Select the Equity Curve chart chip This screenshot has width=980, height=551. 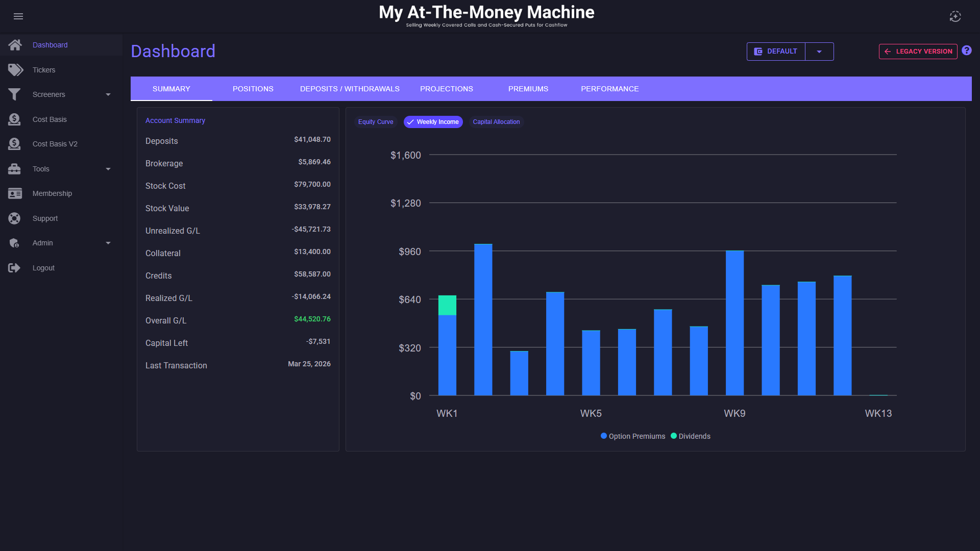[376, 122]
